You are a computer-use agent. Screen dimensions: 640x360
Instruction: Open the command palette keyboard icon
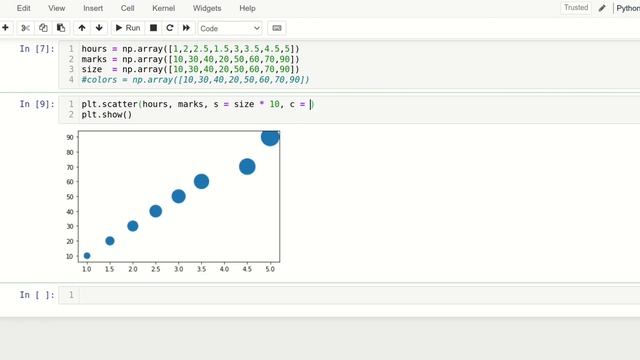tap(277, 28)
